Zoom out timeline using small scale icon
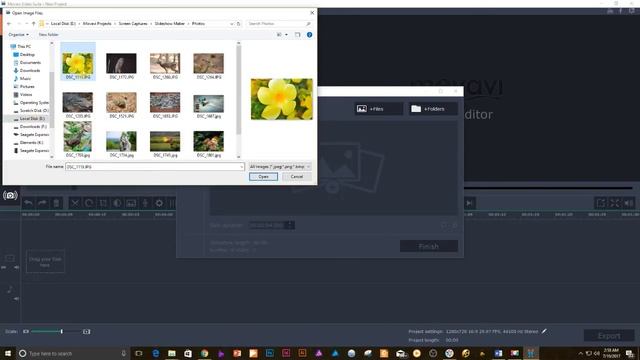The height and width of the screenshot is (360, 640). click(26, 331)
